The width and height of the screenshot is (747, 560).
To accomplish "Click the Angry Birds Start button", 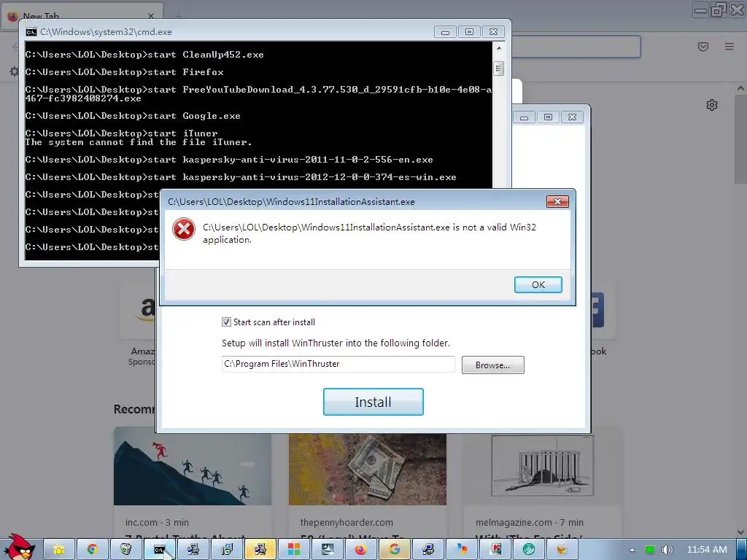I will [x=20, y=547].
